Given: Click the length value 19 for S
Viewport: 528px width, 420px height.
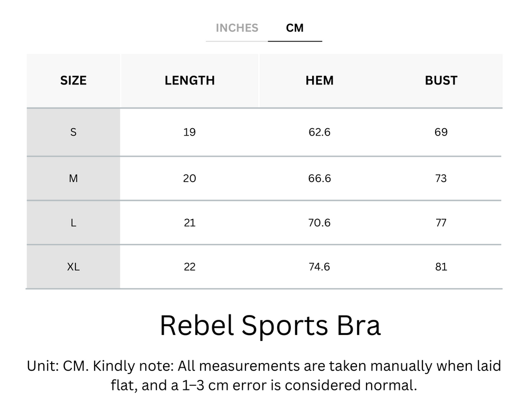Looking at the screenshot, I should tap(190, 132).
